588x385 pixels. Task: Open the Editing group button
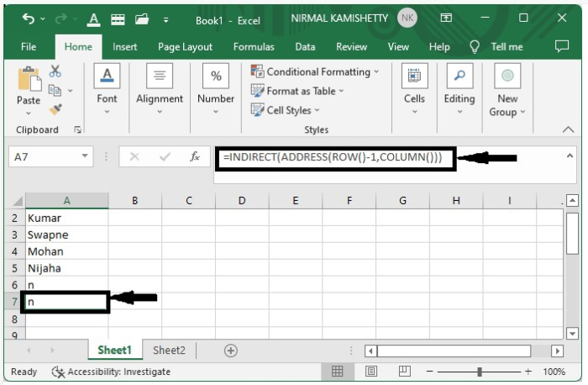coord(459,89)
